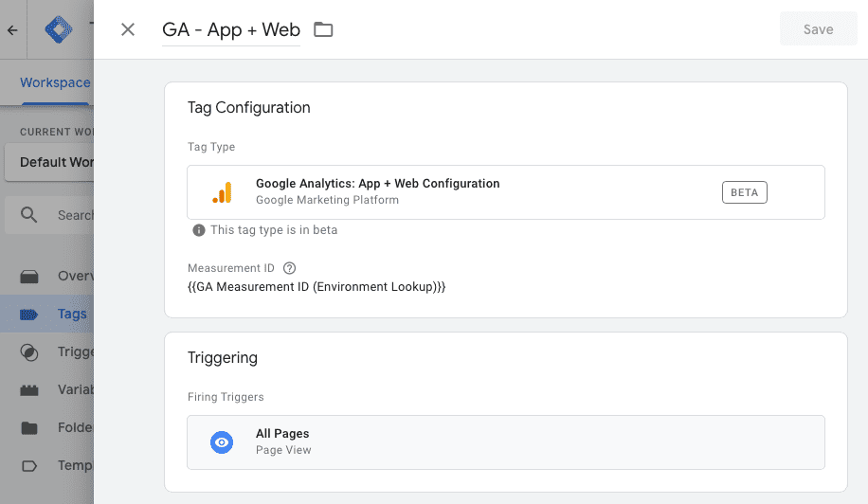This screenshot has height=504, width=868.
Task: Click the Google Marketing Platform subtitle
Action: tap(327, 200)
